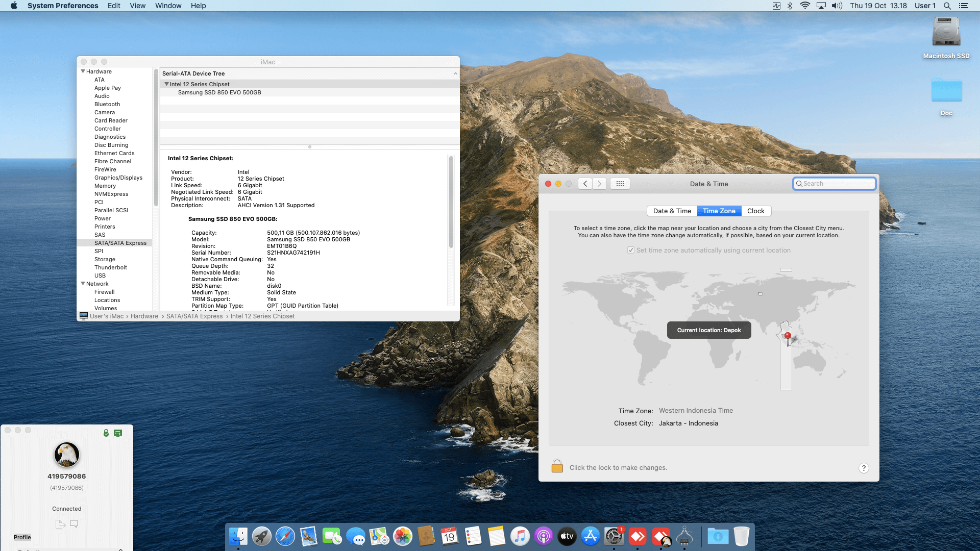Collapse the Hardware section in sidebar

click(x=83, y=71)
